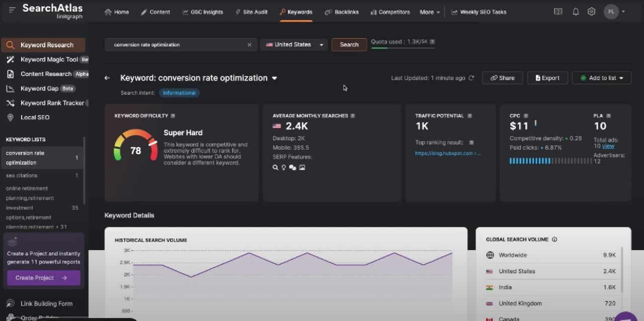Screen dimensions: 644x321
Task: Click the keyword search input field
Action: 181,45
